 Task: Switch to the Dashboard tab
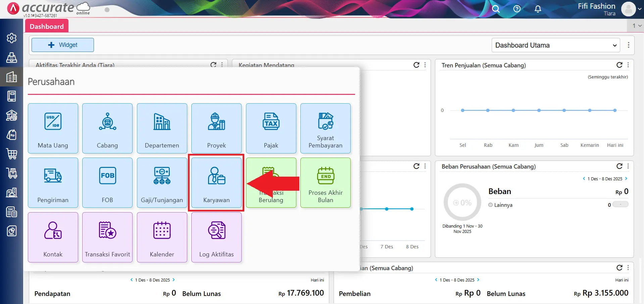pyautogui.click(x=47, y=26)
